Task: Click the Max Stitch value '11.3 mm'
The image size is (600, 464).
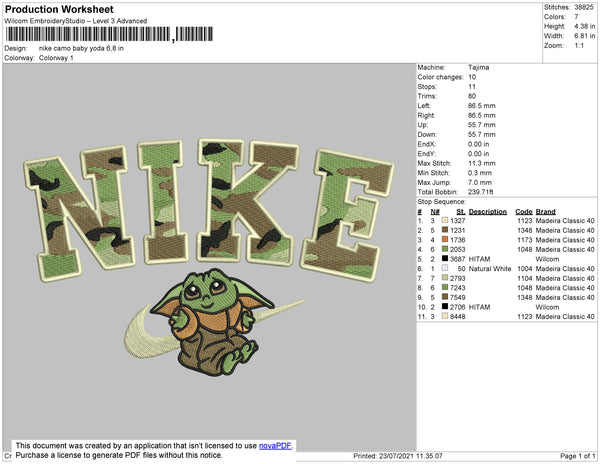Action: tap(481, 163)
